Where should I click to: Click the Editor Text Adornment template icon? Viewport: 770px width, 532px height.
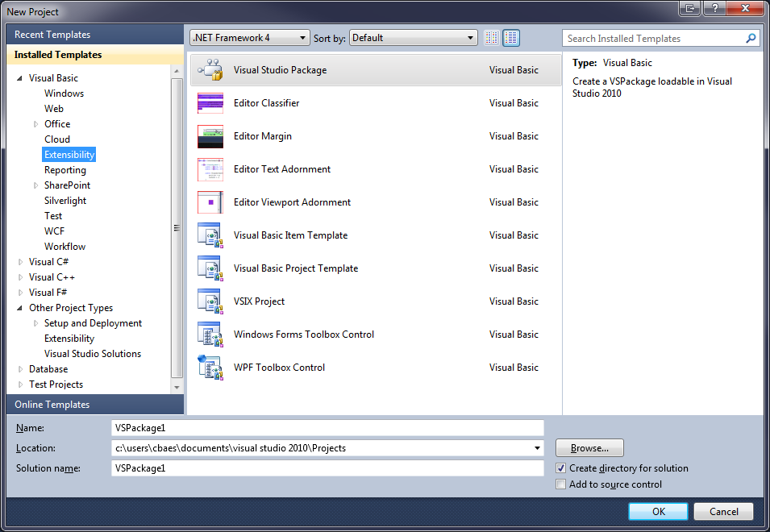[x=210, y=169]
